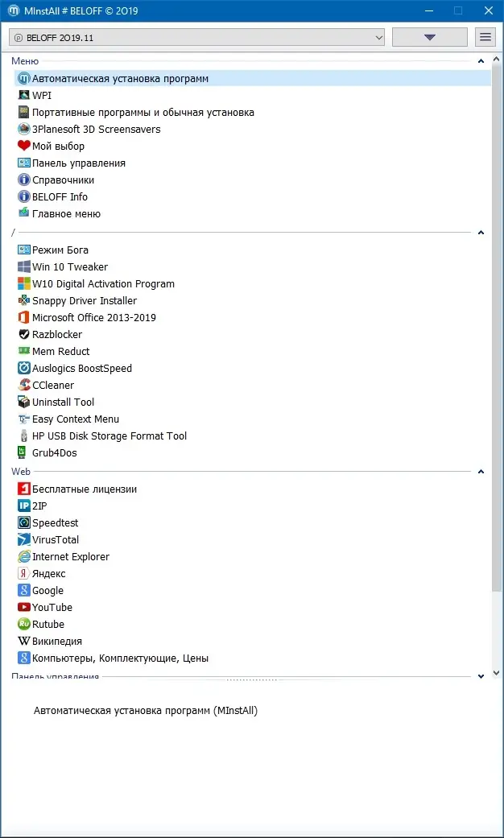Open the BELOFF 2019.11 combo box

[197, 37]
